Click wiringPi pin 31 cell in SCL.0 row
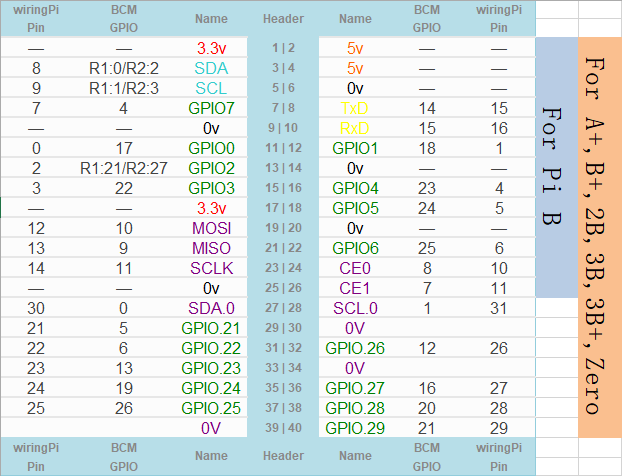 tap(499, 308)
